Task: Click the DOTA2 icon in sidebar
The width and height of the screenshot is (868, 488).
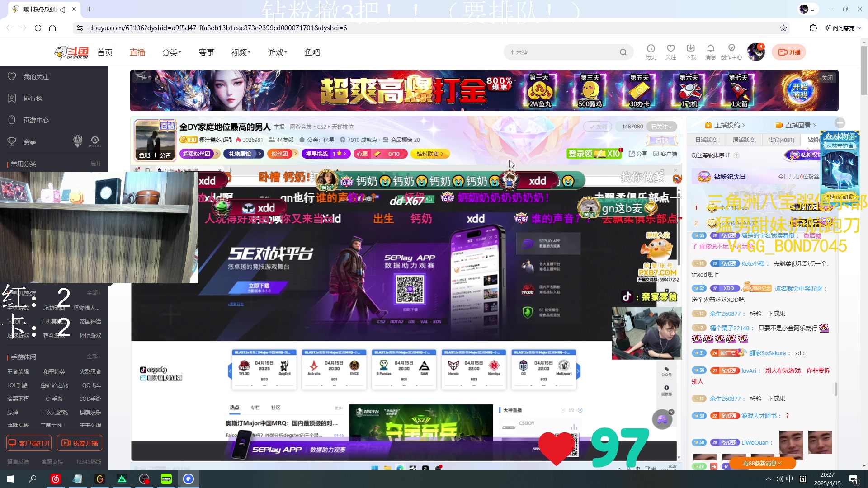Action: (95, 141)
